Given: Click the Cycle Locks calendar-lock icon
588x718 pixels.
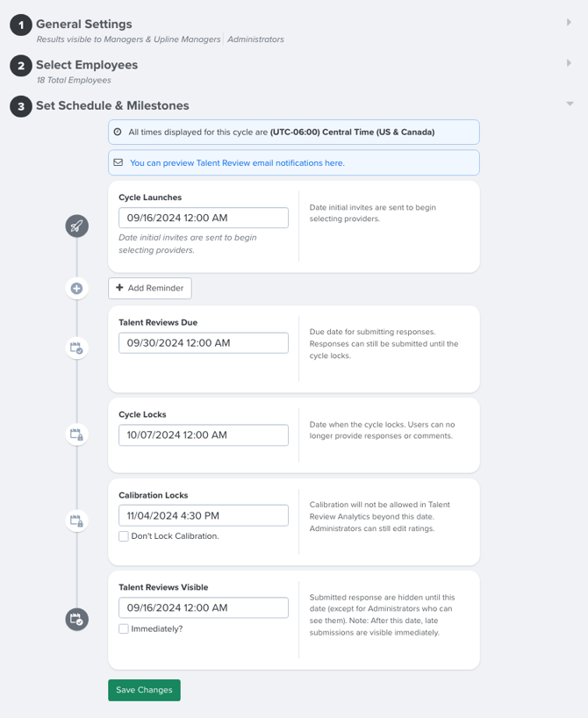Looking at the screenshot, I should coord(77,434).
